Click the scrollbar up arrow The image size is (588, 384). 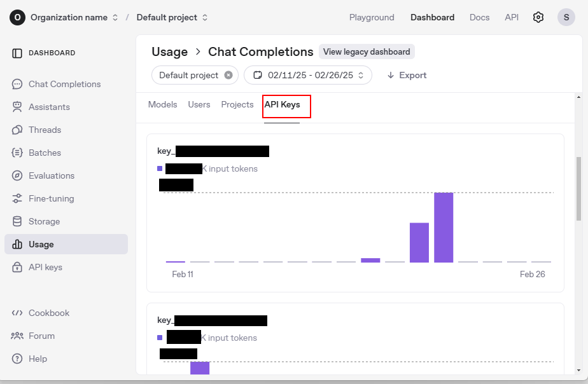578,97
